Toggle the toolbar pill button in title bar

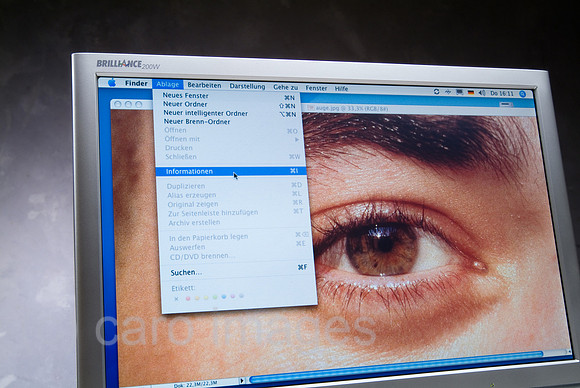click(x=506, y=105)
